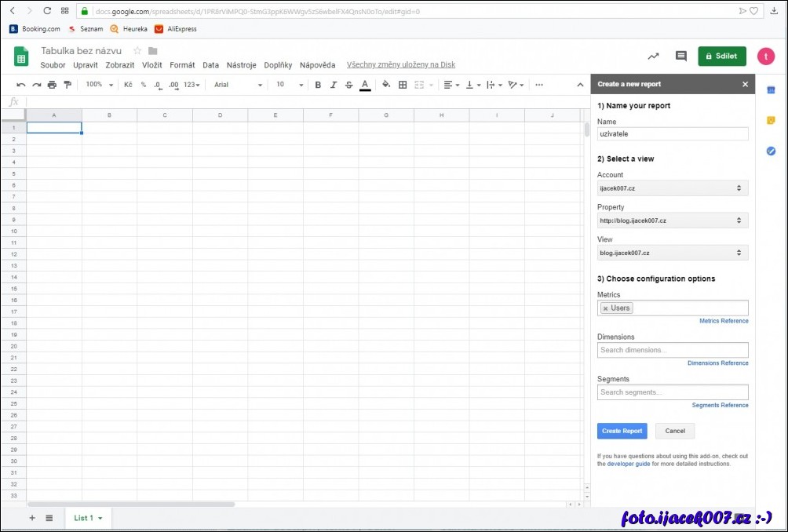Star the document Tabulka bez názvu

[x=137, y=51]
